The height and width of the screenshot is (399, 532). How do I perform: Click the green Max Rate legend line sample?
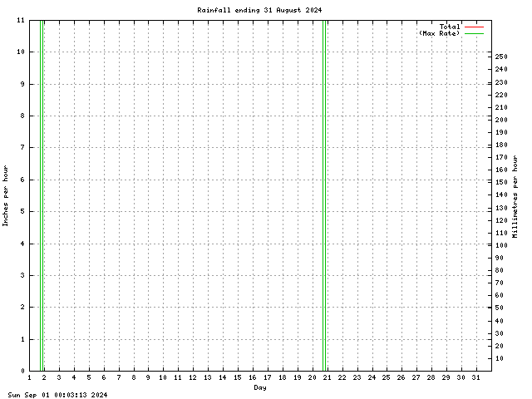click(474, 33)
